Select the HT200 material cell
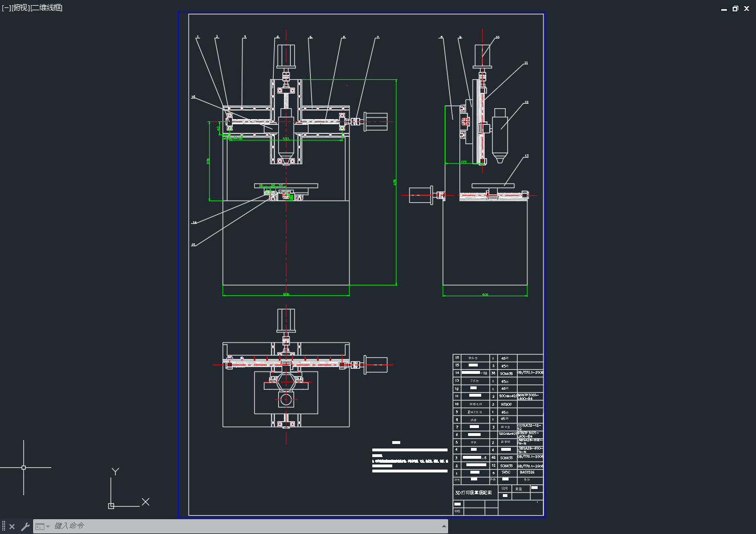 (x=506, y=404)
